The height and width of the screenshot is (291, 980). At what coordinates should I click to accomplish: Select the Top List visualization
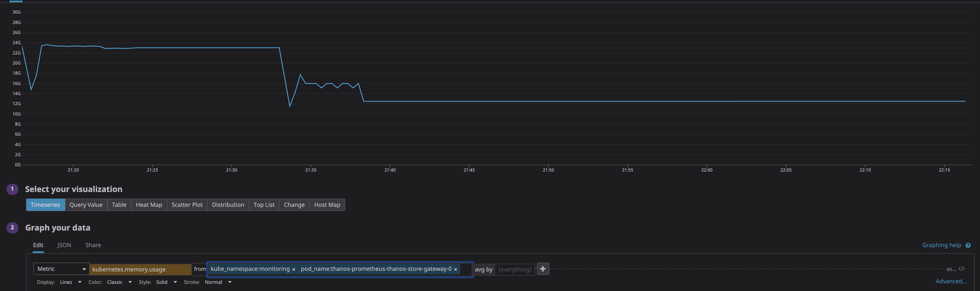pos(264,205)
